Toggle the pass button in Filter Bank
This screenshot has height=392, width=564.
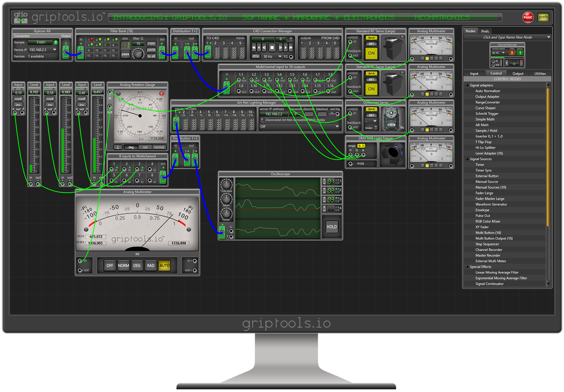pos(125,54)
